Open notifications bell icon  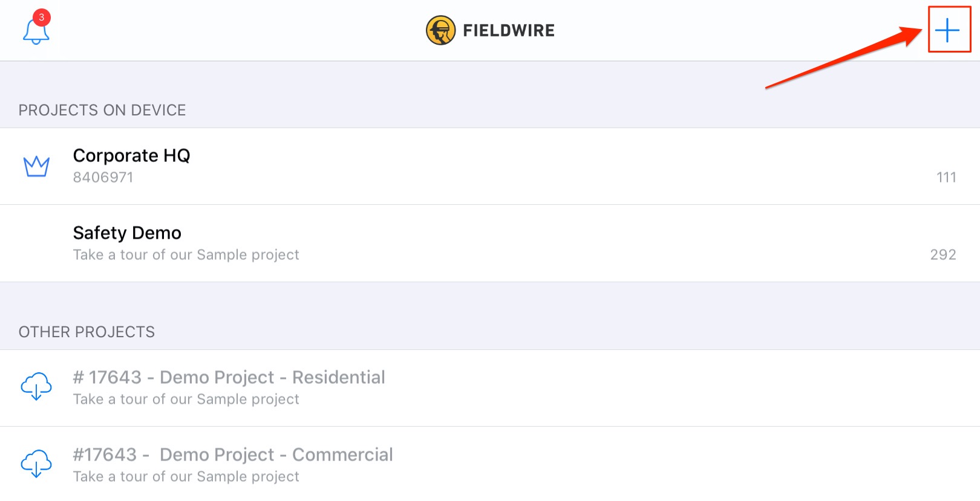click(36, 31)
